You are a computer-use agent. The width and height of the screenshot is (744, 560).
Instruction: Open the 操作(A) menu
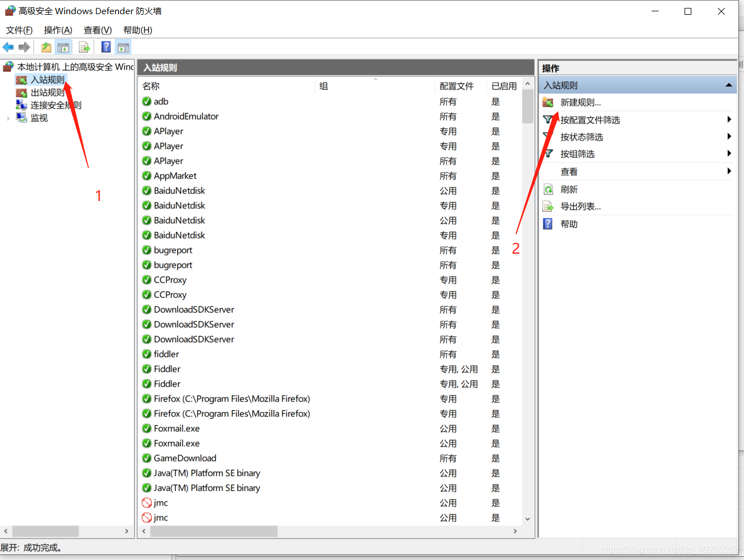click(x=58, y=30)
